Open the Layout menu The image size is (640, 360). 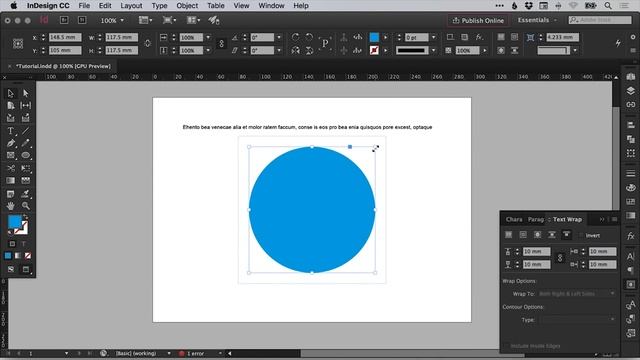tap(131, 6)
